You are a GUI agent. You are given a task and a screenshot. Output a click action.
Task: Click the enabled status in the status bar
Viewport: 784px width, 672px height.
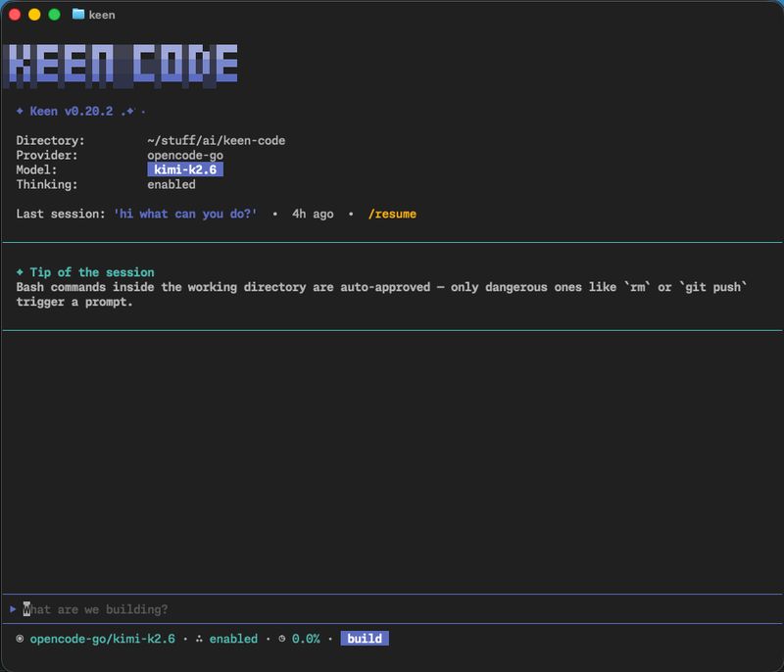pos(233,639)
